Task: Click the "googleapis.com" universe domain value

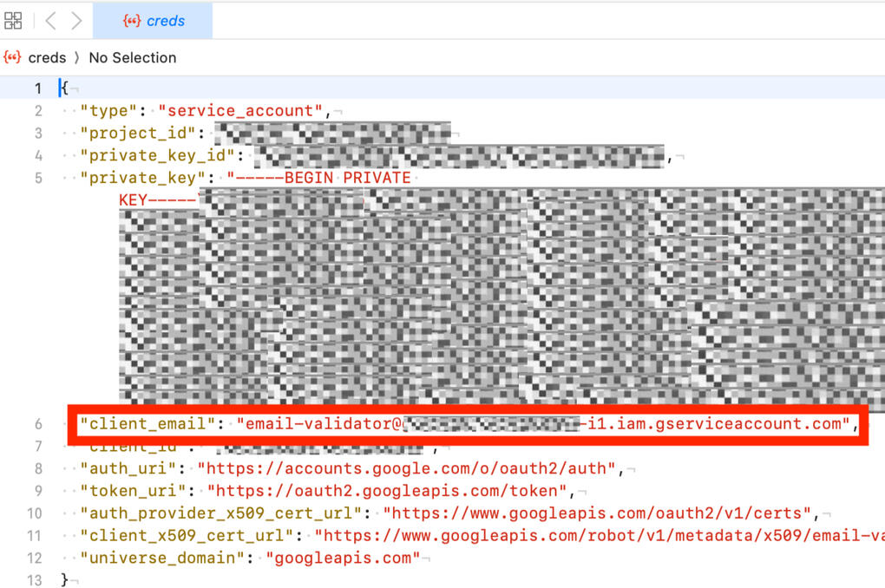Action: pyautogui.click(x=343, y=558)
